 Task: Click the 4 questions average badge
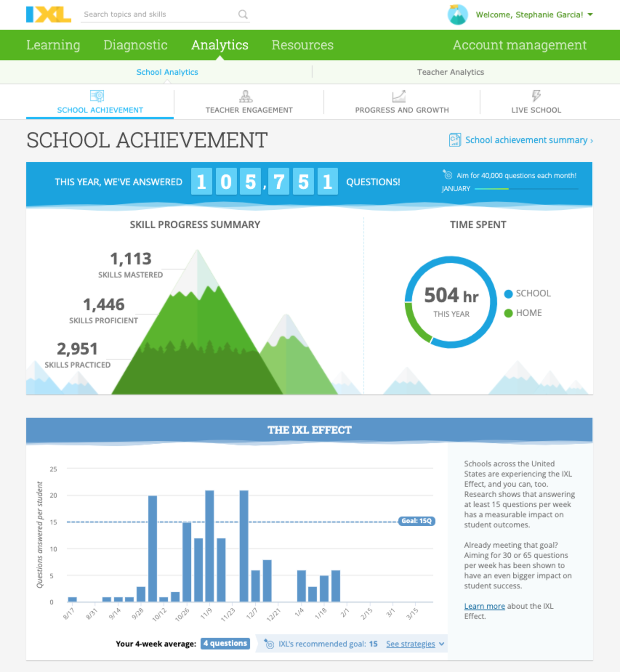coord(225,643)
